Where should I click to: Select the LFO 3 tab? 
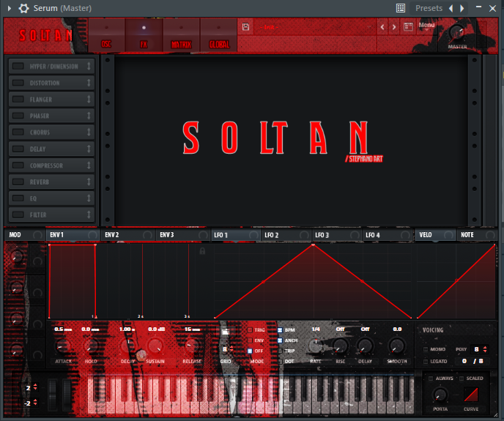(x=336, y=235)
